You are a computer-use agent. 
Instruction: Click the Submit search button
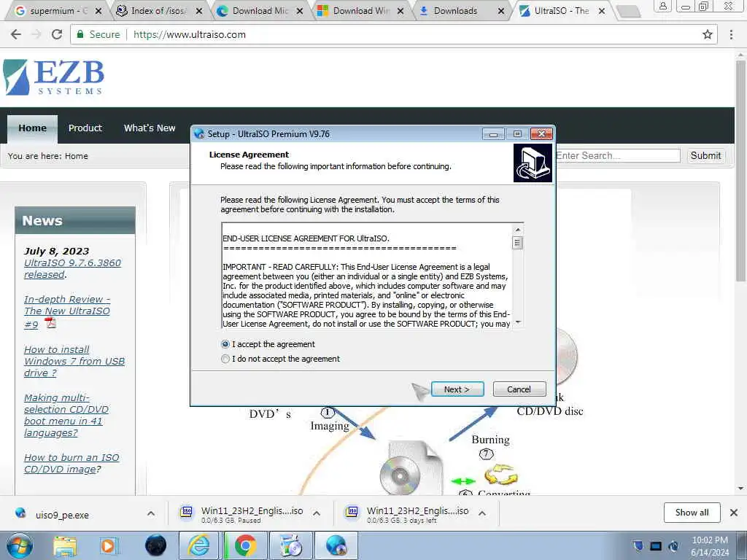tap(705, 156)
